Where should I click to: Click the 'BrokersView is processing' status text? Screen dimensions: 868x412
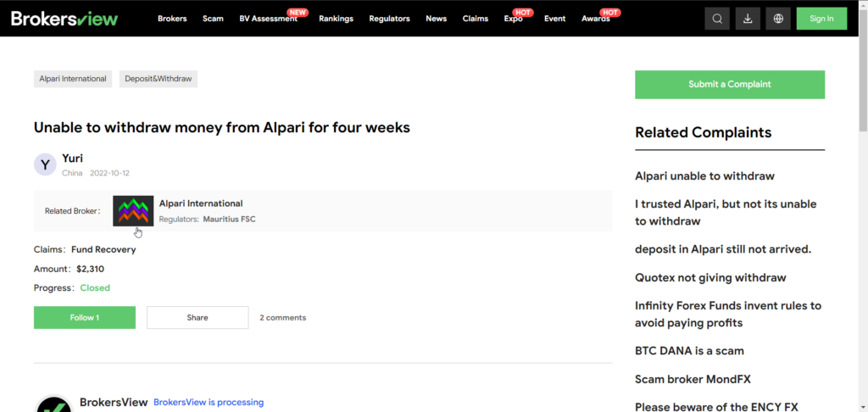(209, 402)
